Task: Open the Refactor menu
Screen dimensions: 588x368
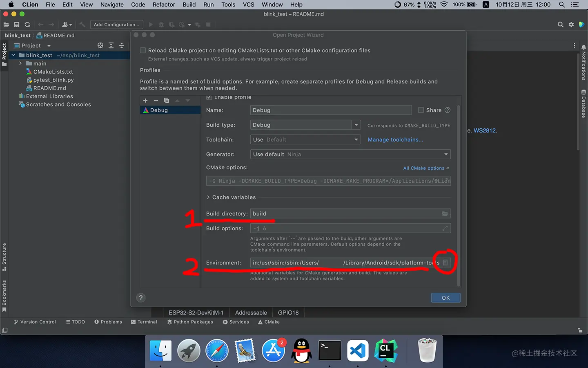Action: pyautogui.click(x=164, y=4)
